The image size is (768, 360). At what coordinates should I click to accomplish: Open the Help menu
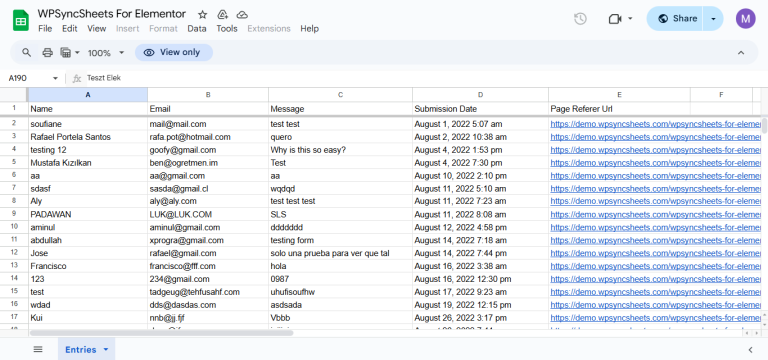pos(310,28)
